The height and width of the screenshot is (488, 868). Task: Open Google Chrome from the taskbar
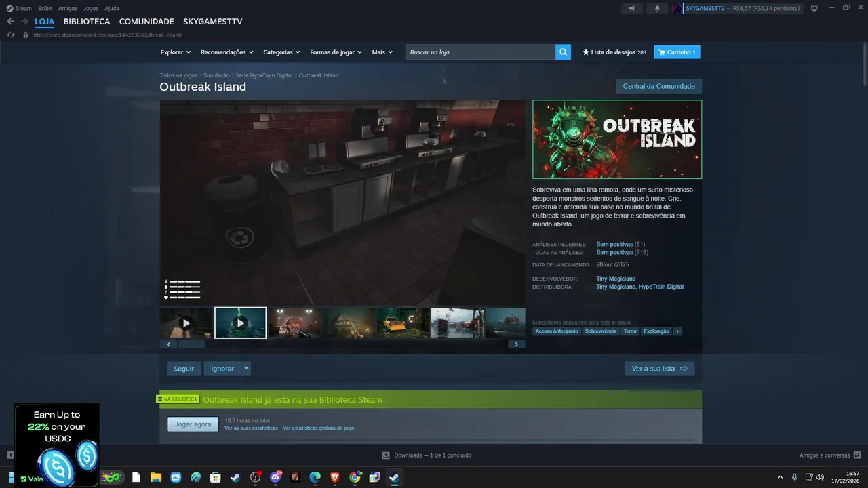[x=355, y=477]
